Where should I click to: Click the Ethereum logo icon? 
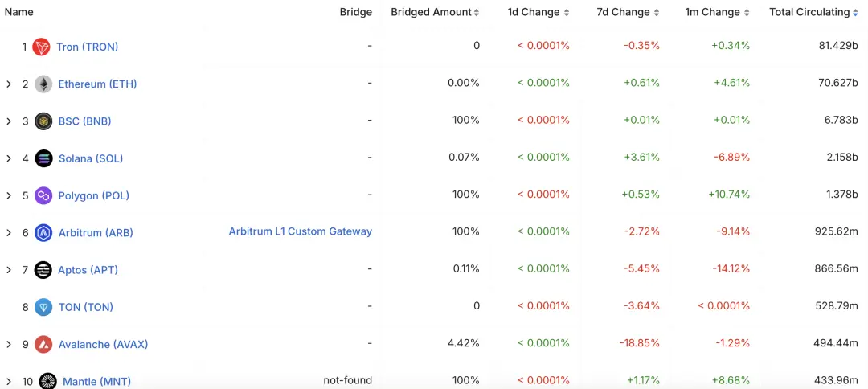[x=43, y=84]
